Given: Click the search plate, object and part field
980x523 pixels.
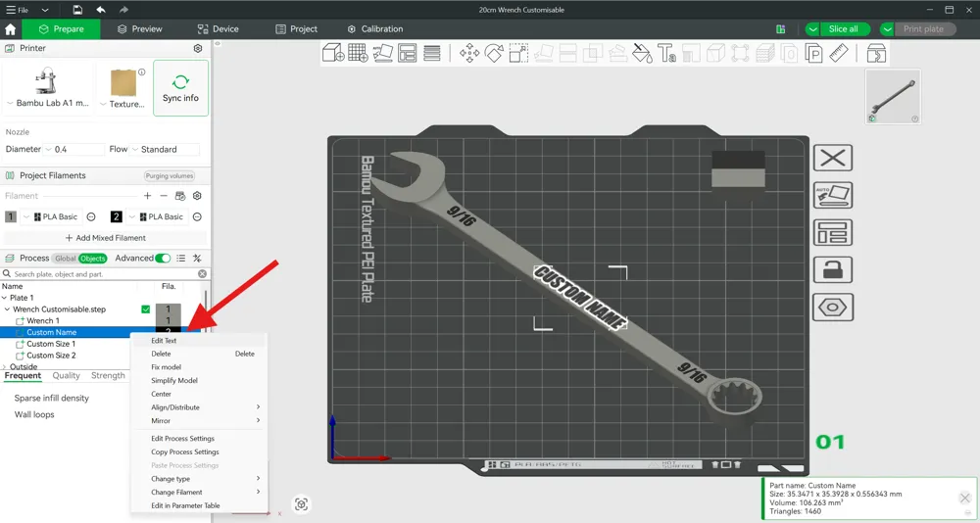Looking at the screenshot, I should pos(105,273).
